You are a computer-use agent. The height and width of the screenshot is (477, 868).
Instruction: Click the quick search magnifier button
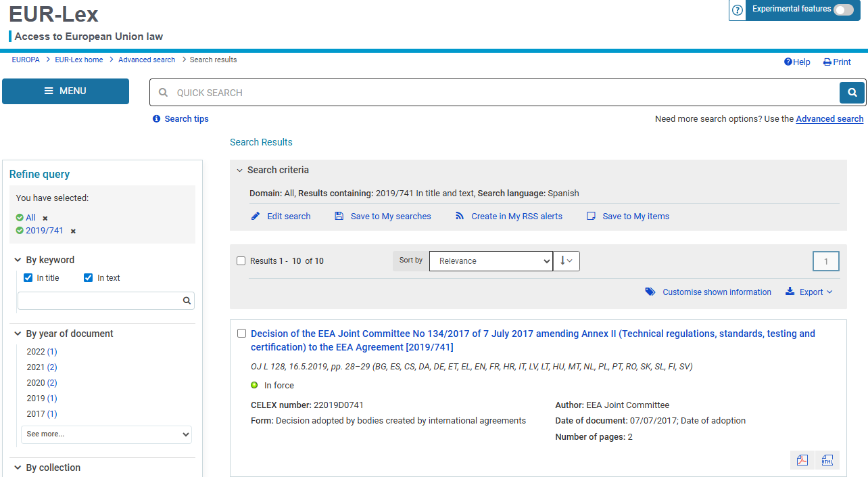[852, 93]
